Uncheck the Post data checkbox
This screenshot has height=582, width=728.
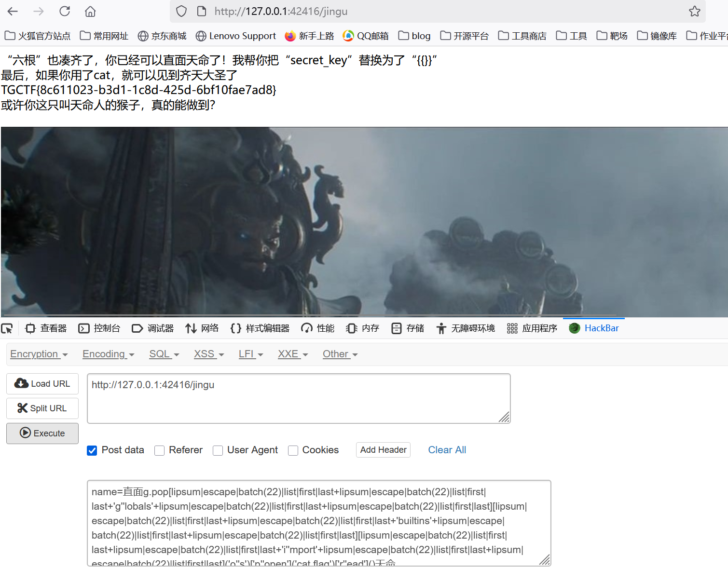(92, 450)
